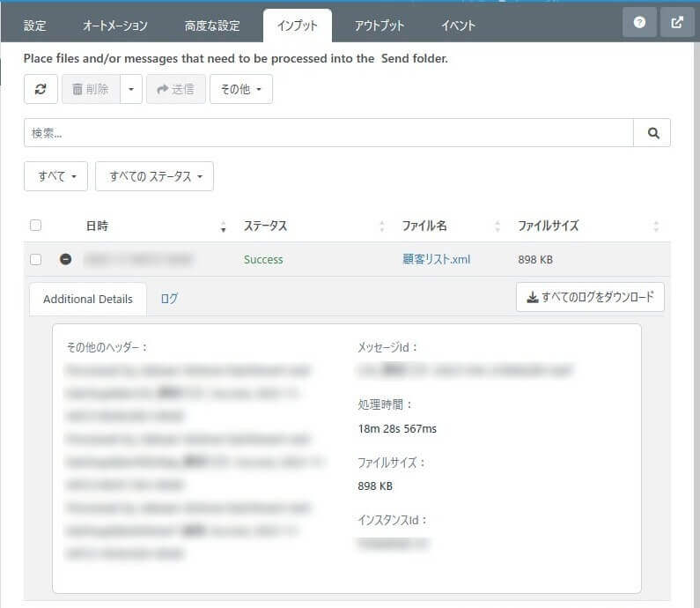The height and width of the screenshot is (608, 700).
Task: Click into the 検索 search field
Action: [328, 133]
